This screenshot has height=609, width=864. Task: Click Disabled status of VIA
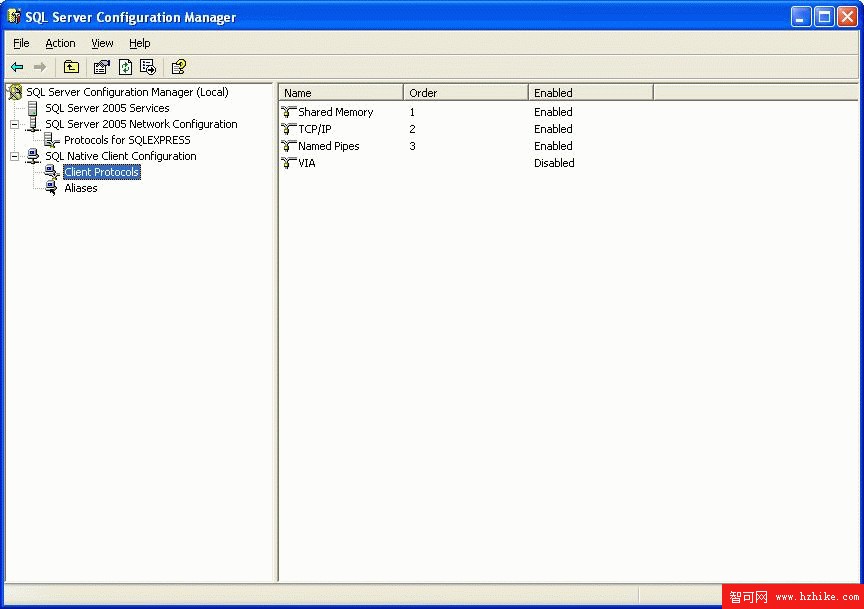pyautogui.click(x=554, y=163)
